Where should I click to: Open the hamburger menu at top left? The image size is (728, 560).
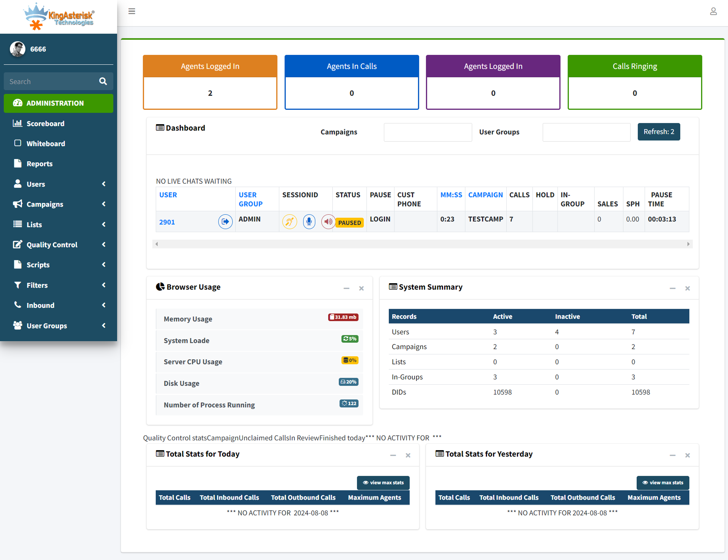(132, 11)
